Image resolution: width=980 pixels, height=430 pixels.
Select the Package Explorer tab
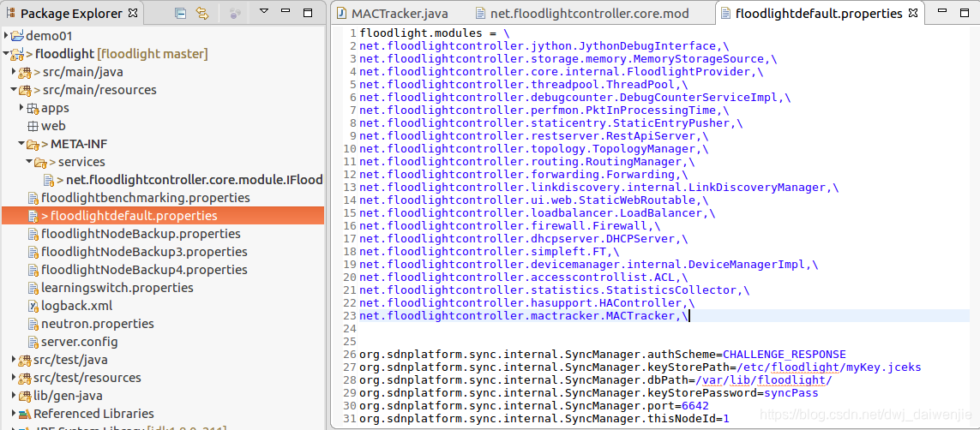pos(71,13)
